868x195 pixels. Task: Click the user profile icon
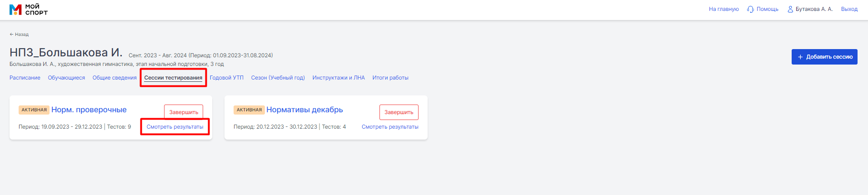[x=790, y=9]
